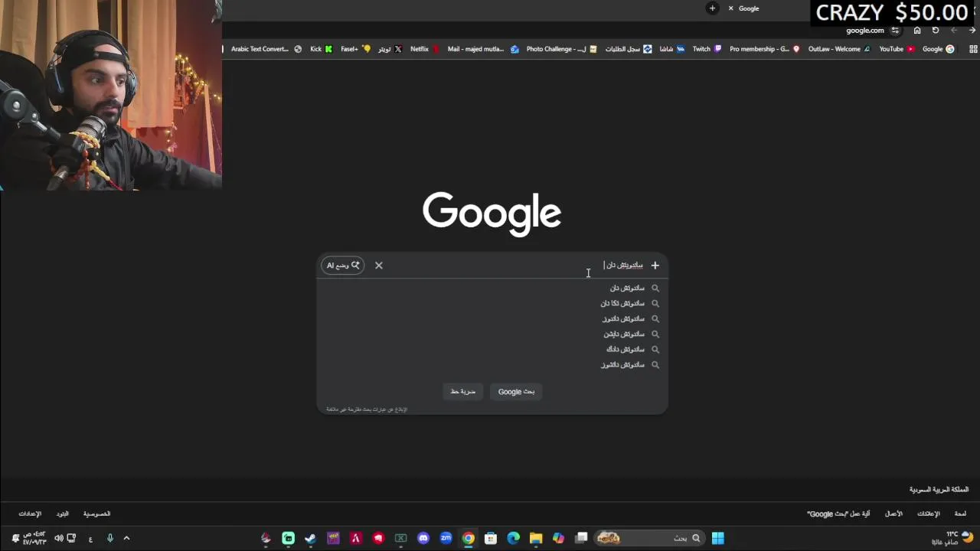Open the الإعلانات footer link

point(928,514)
